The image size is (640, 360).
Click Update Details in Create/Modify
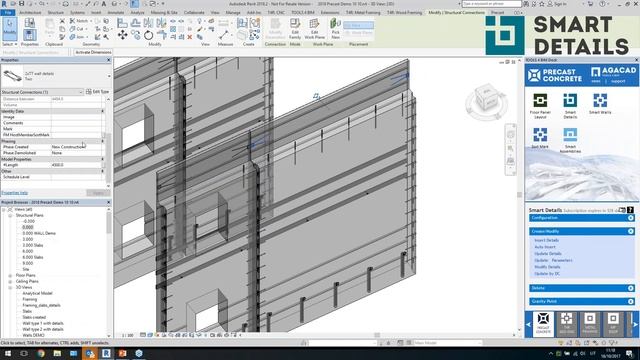548,253
